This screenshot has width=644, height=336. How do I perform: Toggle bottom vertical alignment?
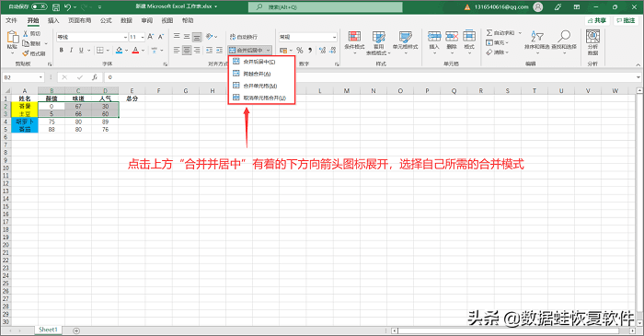point(197,37)
